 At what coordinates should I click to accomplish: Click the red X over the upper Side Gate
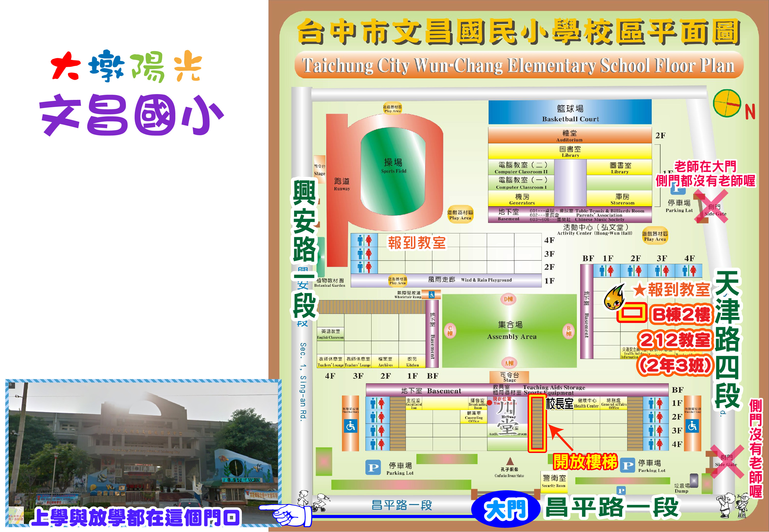[x=711, y=206]
